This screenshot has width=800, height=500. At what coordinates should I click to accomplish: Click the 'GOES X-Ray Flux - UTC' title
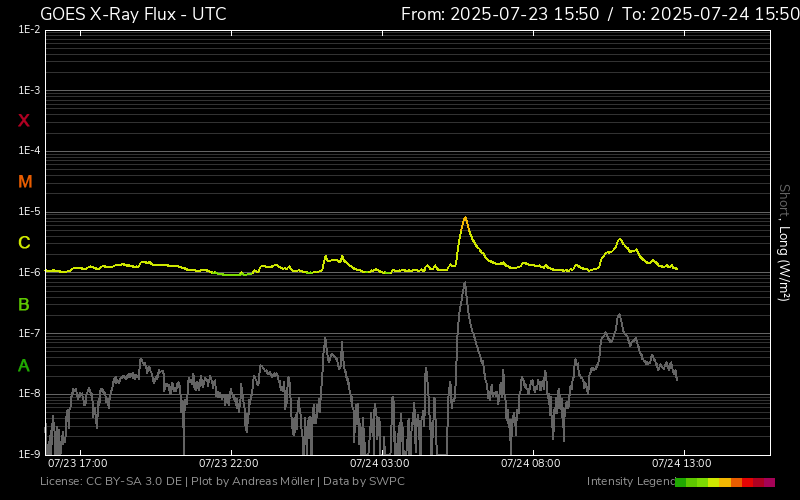pyautogui.click(x=133, y=14)
